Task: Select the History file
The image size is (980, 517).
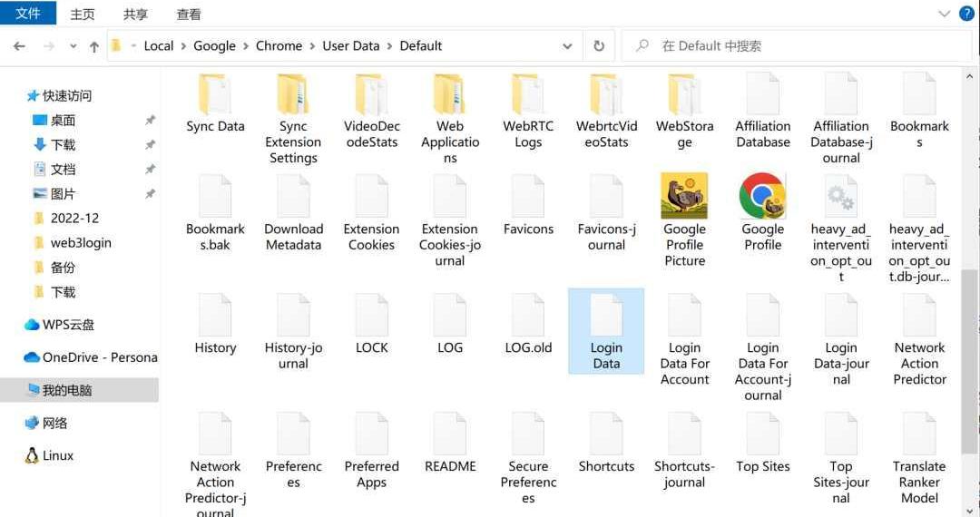Action: coord(215,317)
